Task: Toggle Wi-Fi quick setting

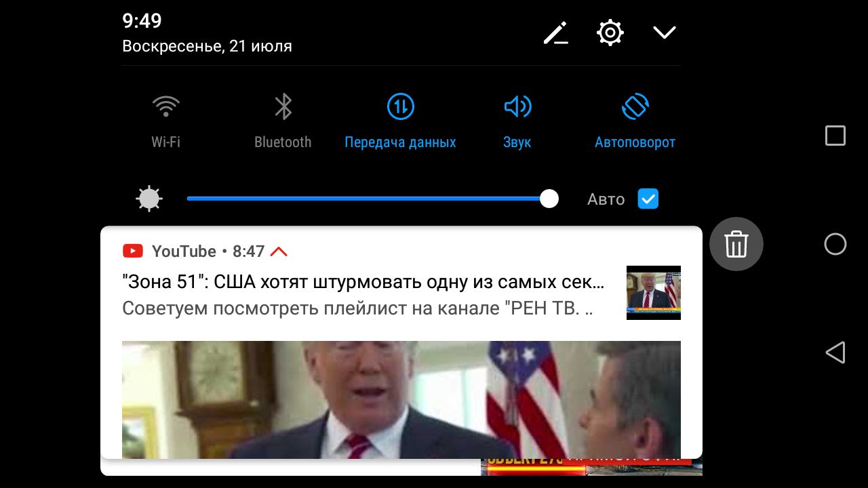Action: tap(165, 107)
